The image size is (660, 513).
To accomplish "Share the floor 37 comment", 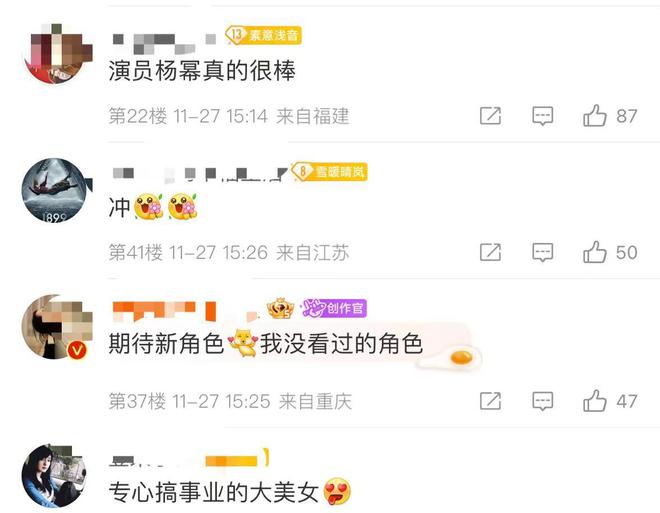I will [490, 401].
